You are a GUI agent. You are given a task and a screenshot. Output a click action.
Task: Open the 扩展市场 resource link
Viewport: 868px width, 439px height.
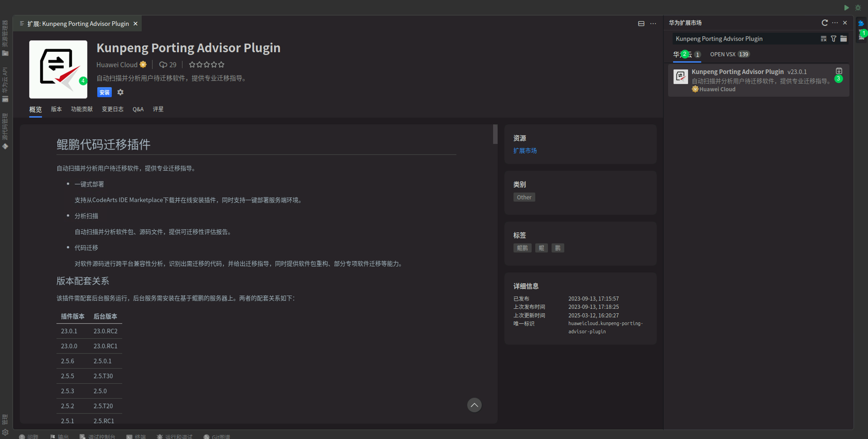(x=525, y=151)
